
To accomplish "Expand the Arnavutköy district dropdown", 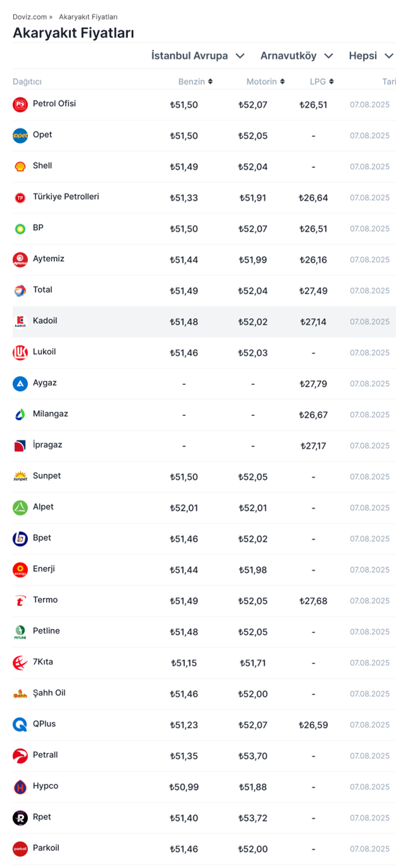I will pyautogui.click(x=297, y=56).
